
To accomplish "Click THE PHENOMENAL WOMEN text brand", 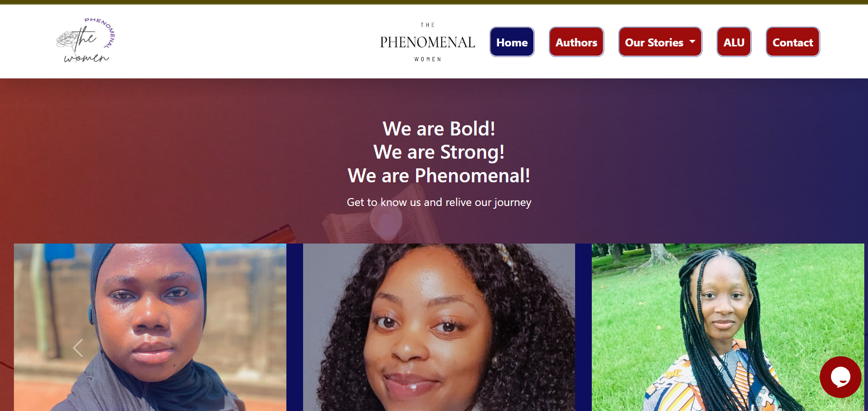I will pyautogui.click(x=427, y=42).
